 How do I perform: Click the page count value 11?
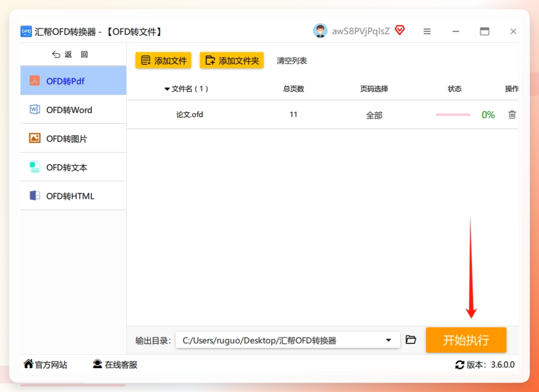293,114
